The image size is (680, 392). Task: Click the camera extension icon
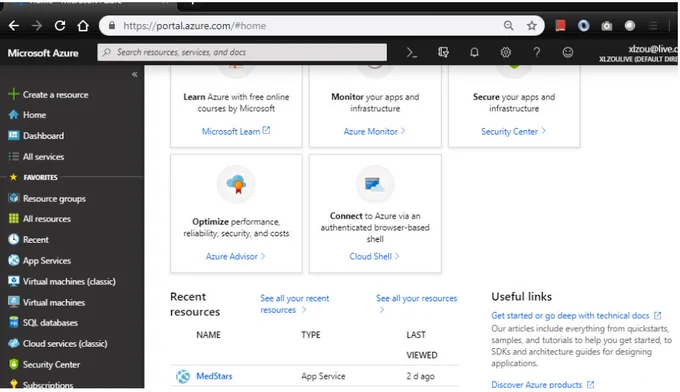pos(606,26)
